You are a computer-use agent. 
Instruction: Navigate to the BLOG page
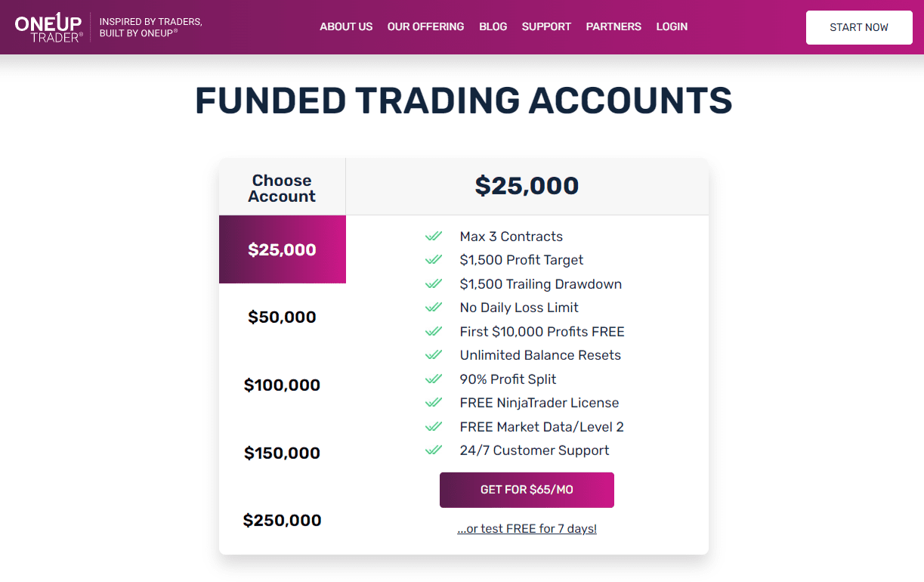click(x=493, y=26)
